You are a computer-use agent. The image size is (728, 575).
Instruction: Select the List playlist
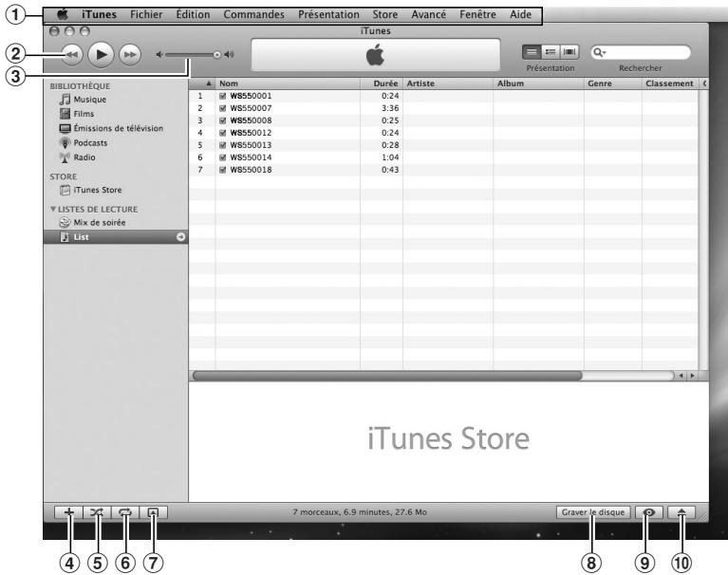[116, 237]
